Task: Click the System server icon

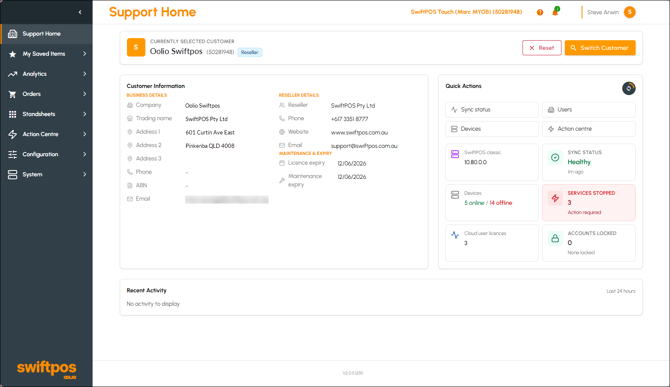Action: point(12,174)
